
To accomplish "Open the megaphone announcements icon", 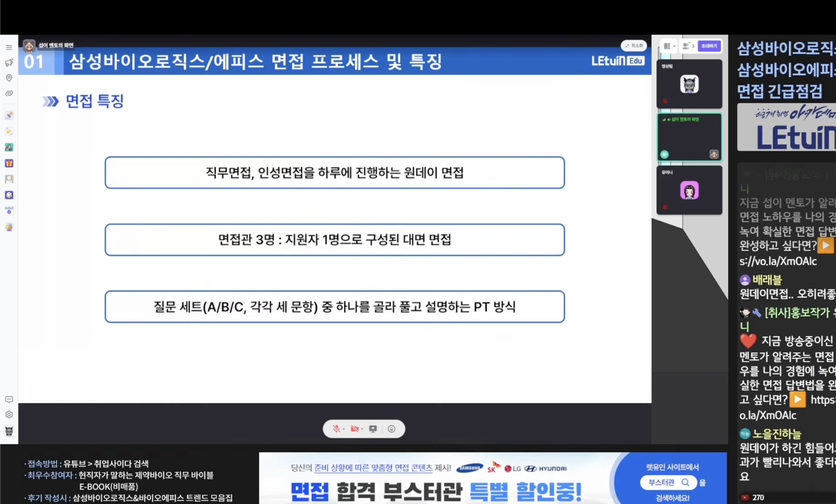I will tap(9, 62).
